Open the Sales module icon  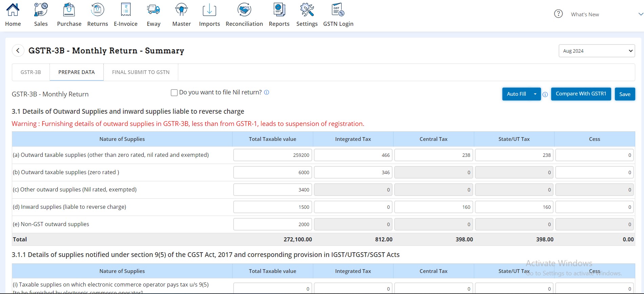[x=41, y=10]
